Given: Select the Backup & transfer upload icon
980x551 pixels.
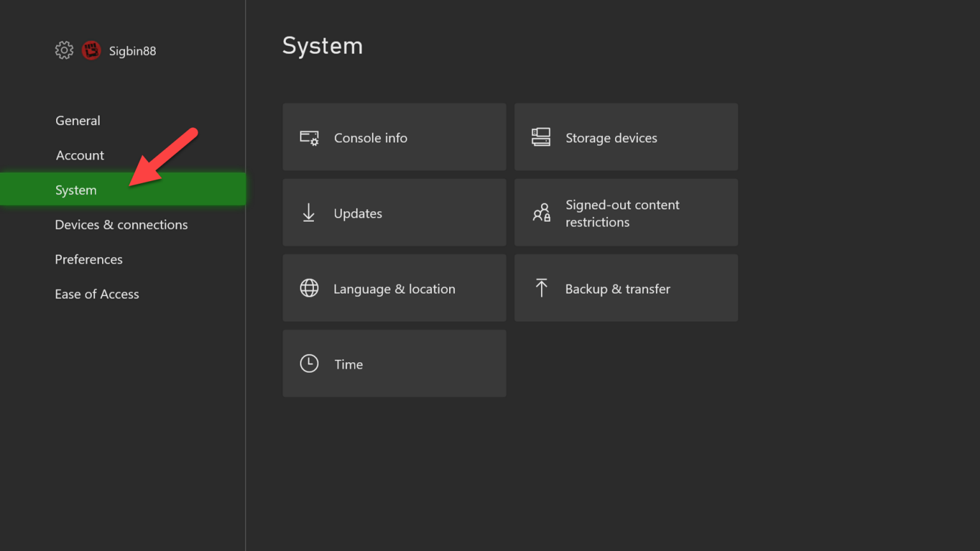Looking at the screenshot, I should click(x=541, y=288).
